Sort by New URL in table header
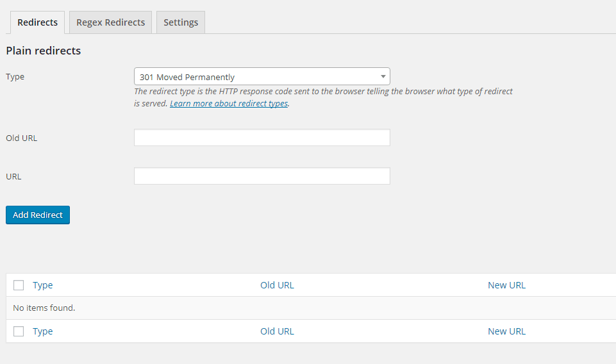Screen dimensions: 616x364 (x=506, y=285)
